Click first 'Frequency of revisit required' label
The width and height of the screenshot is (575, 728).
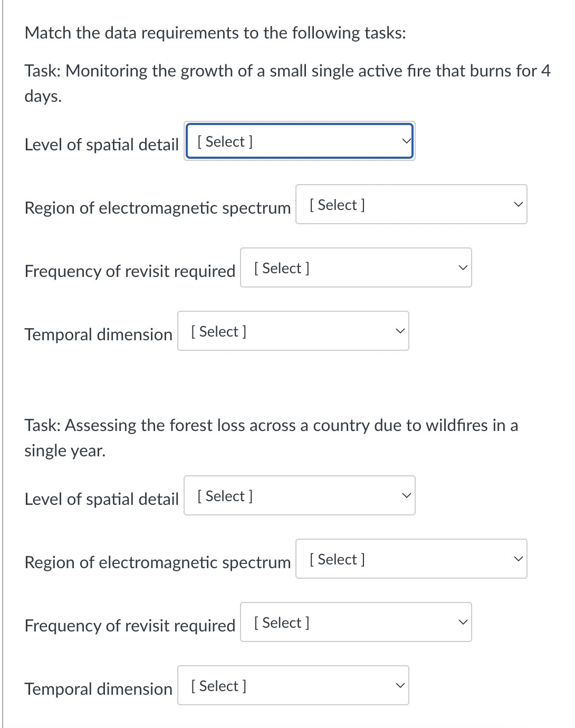coord(130,271)
